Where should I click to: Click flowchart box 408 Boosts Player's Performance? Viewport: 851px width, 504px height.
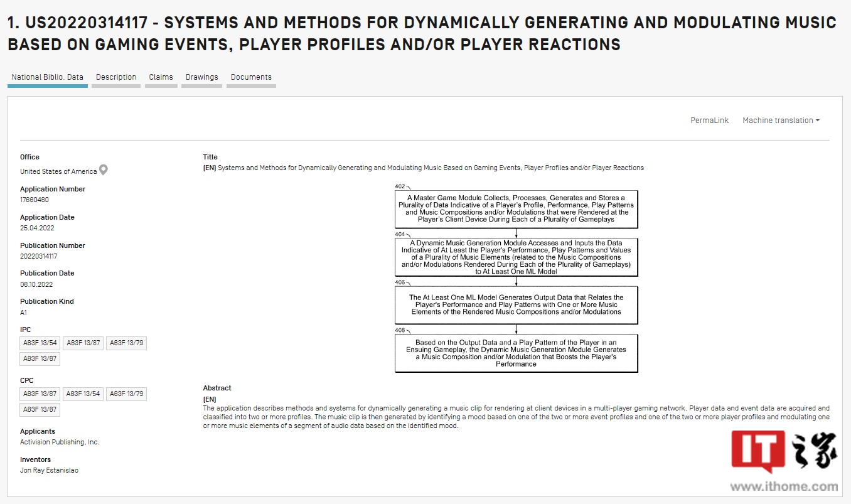point(516,353)
